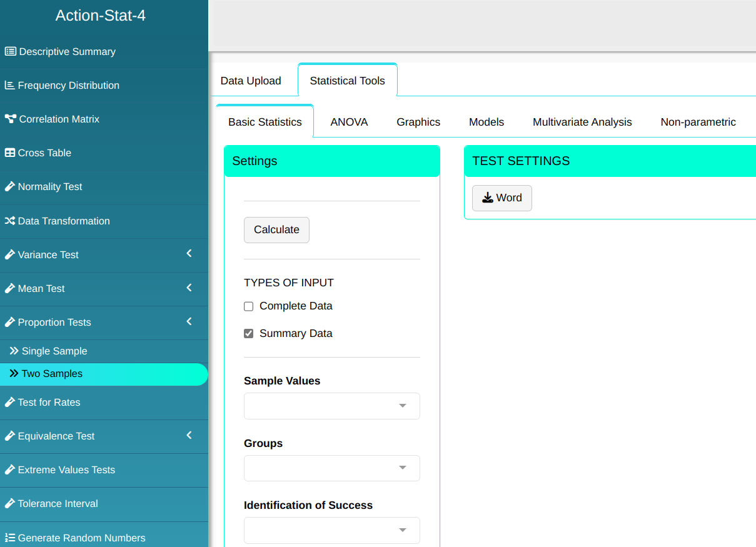
Task: Switch to the Data Upload tab
Action: [x=251, y=81]
